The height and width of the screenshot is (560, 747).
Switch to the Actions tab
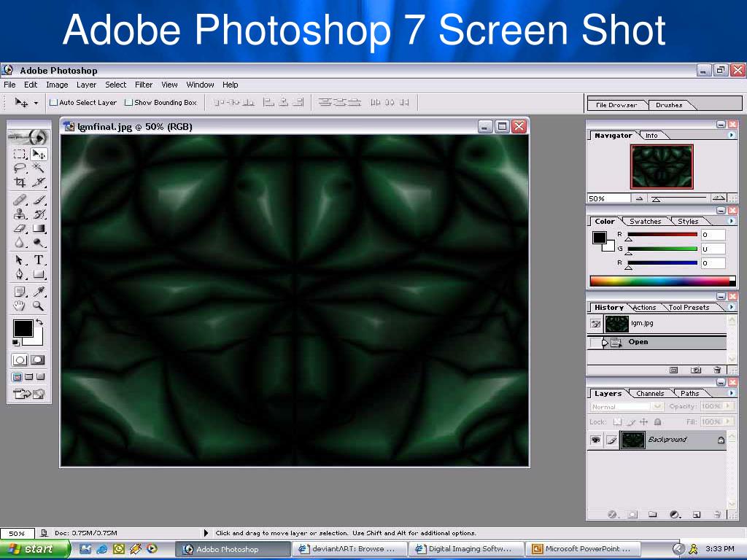point(644,308)
